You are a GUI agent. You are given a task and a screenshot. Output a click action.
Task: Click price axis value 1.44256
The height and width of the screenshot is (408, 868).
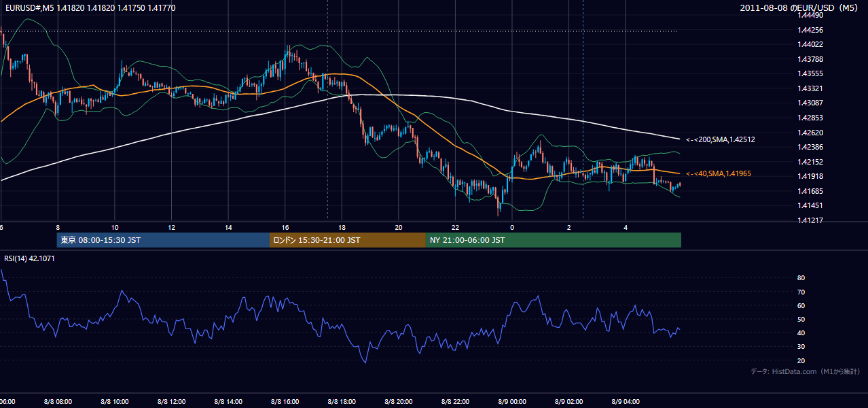point(810,30)
